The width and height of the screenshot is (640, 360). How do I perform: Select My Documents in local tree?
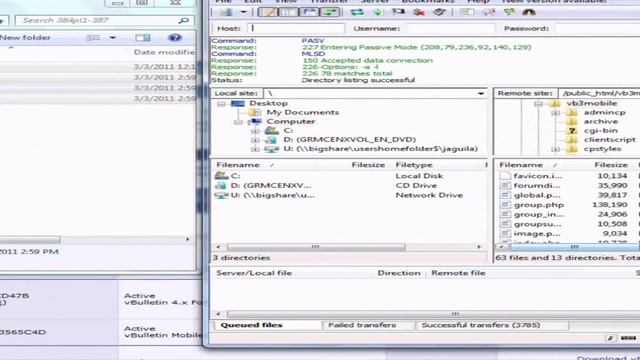pos(302,113)
